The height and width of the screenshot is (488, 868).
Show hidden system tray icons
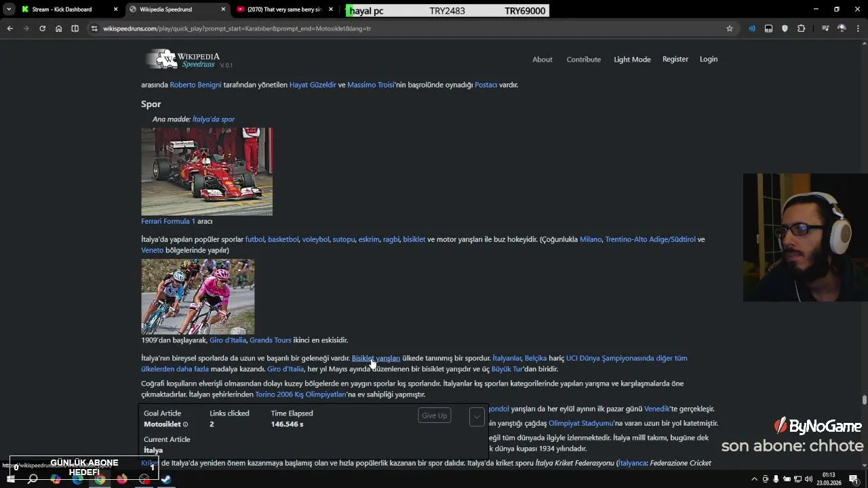coord(755,479)
